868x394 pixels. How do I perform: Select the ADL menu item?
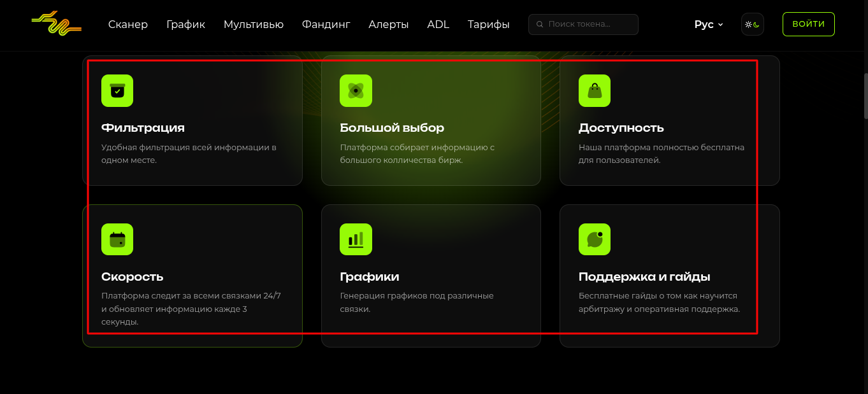click(x=438, y=24)
